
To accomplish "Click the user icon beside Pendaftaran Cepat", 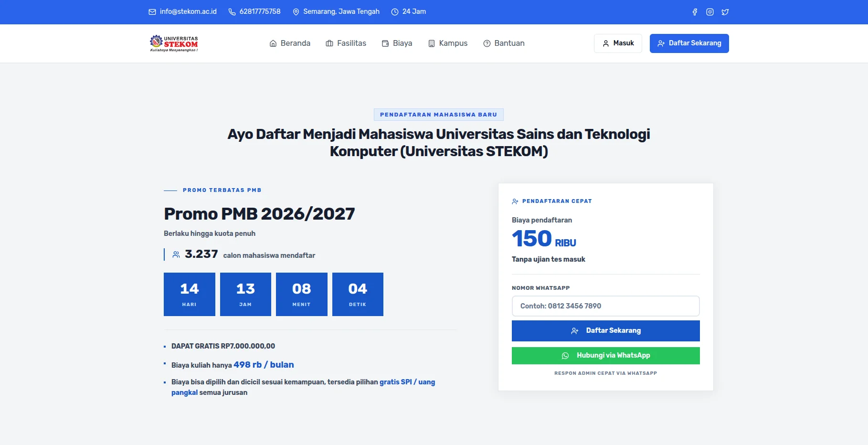I will pyautogui.click(x=515, y=201).
